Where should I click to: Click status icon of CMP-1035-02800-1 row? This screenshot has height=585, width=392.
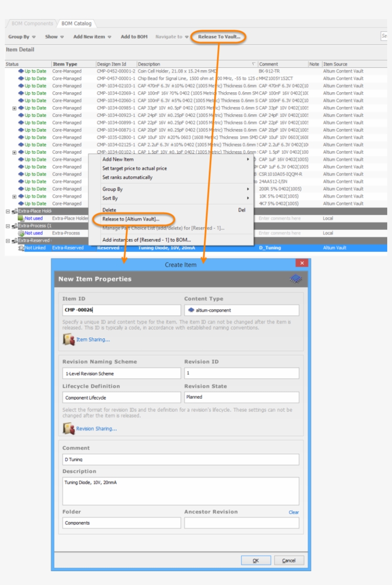tap(21, 138)
